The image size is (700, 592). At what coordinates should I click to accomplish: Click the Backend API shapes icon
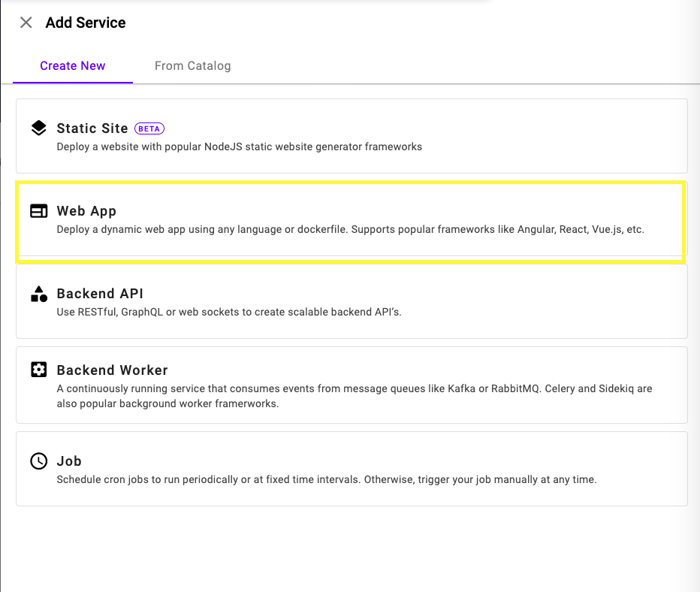[x=39, y=294]
